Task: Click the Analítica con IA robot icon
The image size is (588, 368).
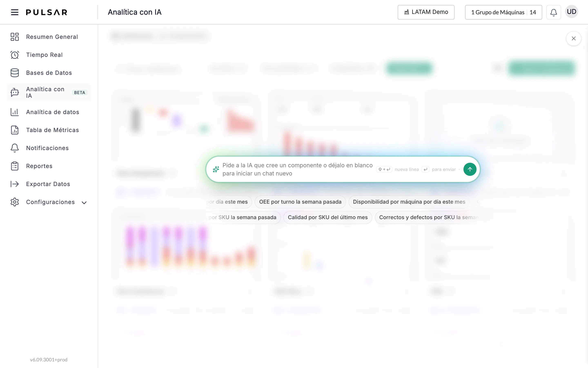Action: [x=14, y=92]
